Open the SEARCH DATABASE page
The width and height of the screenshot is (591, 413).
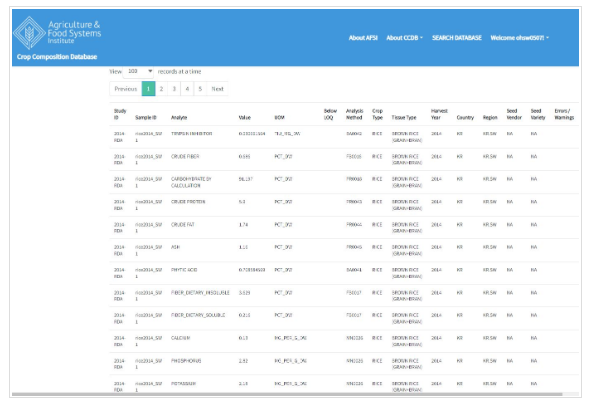456,38
